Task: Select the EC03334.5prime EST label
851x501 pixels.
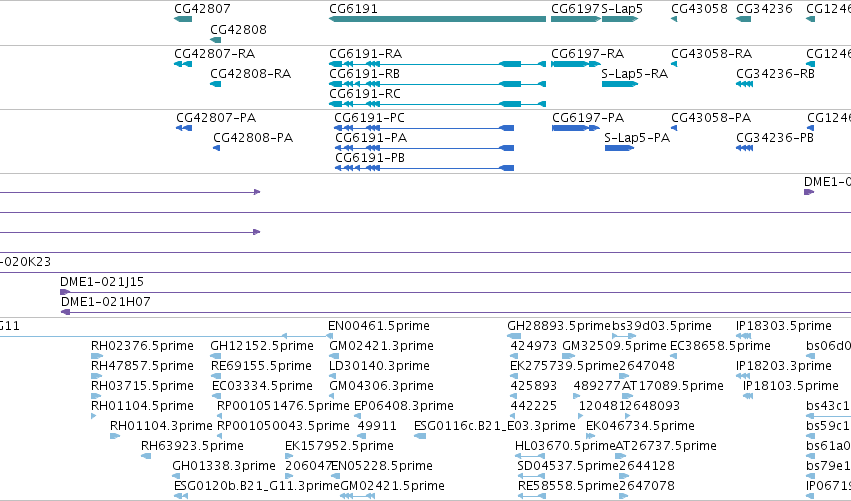Action: pyautogui.click(x=262, y=386)
